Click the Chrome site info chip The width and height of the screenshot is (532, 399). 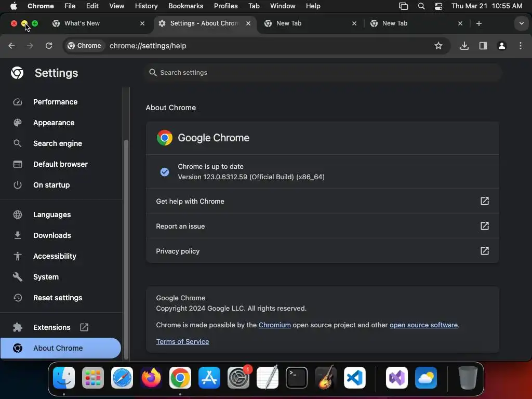coord(85,46)
